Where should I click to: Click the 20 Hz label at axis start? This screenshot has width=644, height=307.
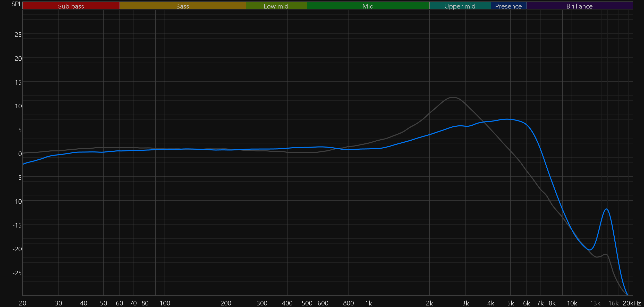click(x=23, y=303)
